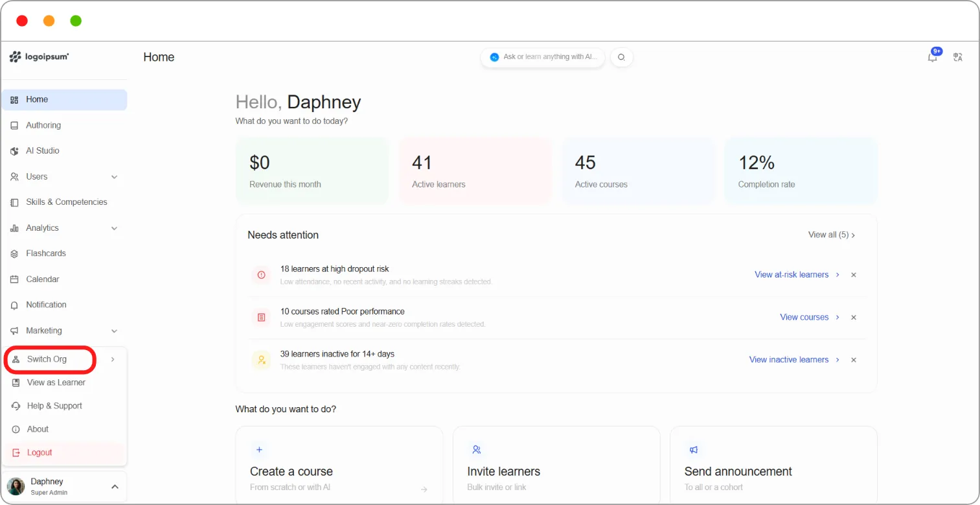Expand the Users submenu chevron

click(114, 177)
